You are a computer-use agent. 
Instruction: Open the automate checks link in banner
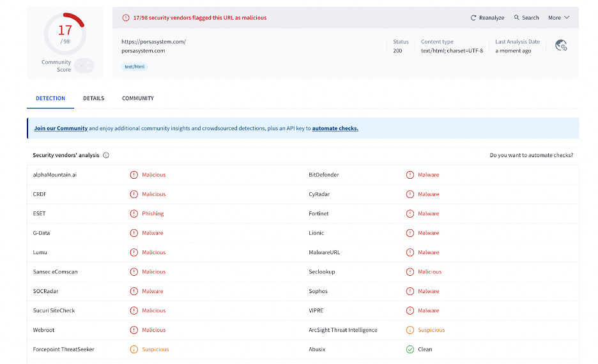tap(335, 128)
